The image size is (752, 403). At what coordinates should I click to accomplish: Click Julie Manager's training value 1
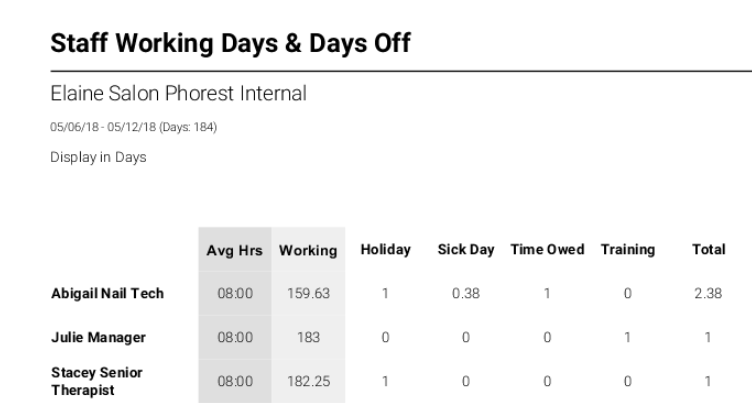pos(627,337)
